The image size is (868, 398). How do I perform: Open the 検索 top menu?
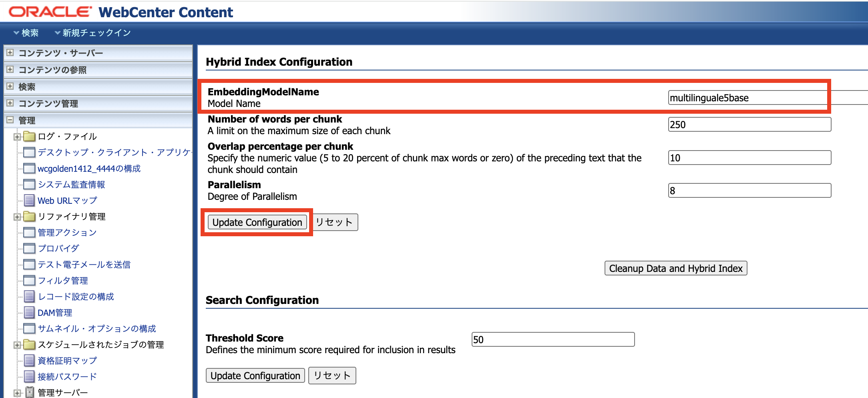tap(26, 33)
